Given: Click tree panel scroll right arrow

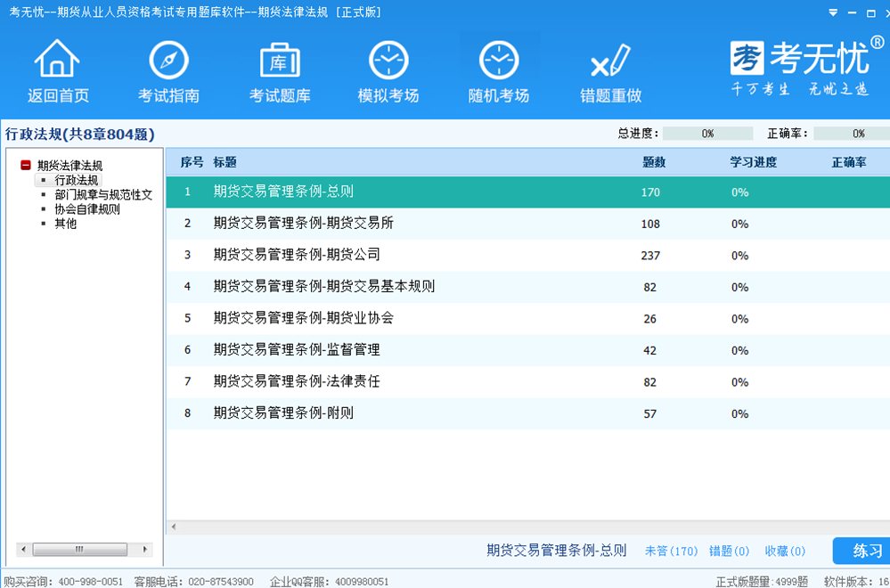Looking at the screenshot, I should tap(145, 550).
